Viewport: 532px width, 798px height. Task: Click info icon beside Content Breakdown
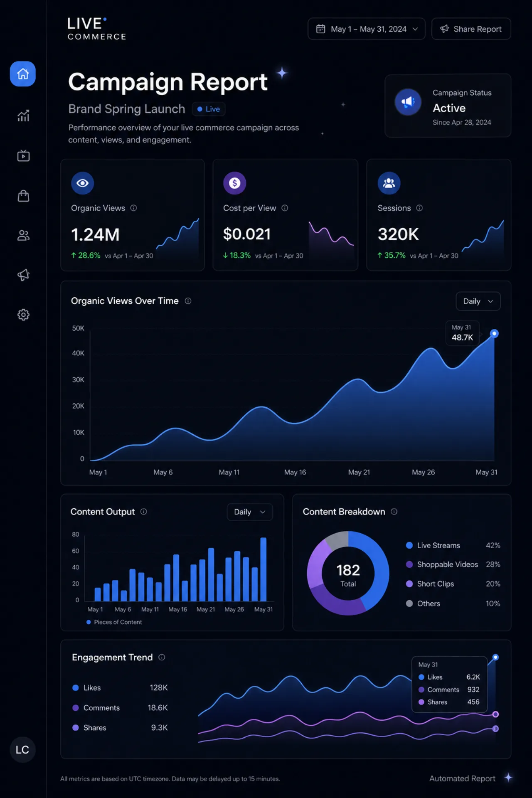(394, 512)
